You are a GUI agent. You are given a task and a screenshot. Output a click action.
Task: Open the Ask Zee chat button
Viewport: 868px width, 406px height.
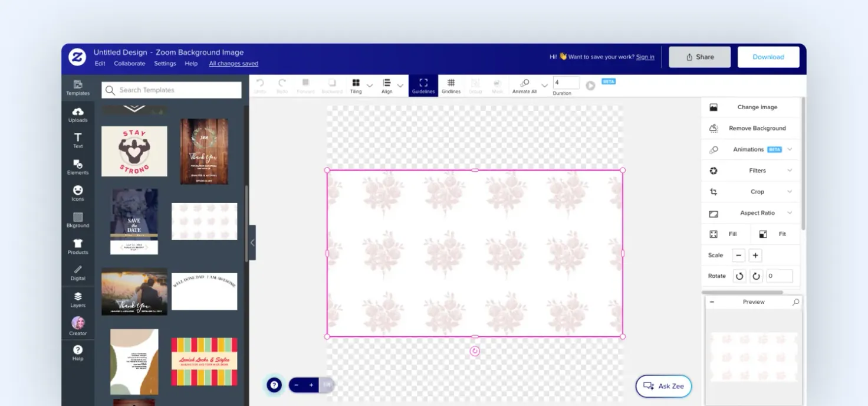663,386
